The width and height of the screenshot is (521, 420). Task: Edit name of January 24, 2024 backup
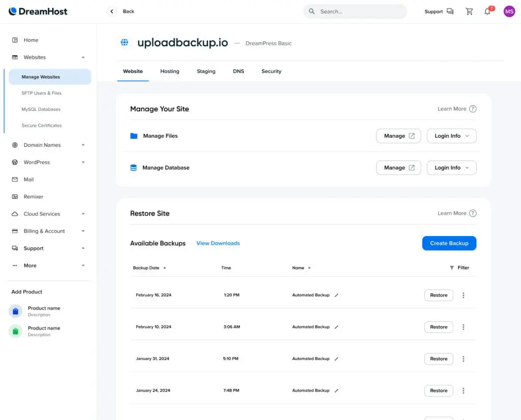(336, 391)
